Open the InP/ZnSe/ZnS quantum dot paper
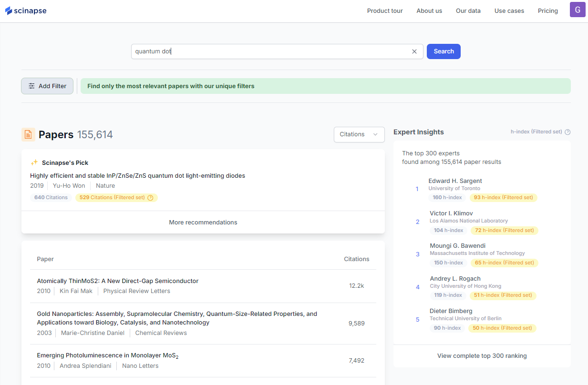This screenshot has width=588, height=385. pyautogui.click(x=137, y=176)
